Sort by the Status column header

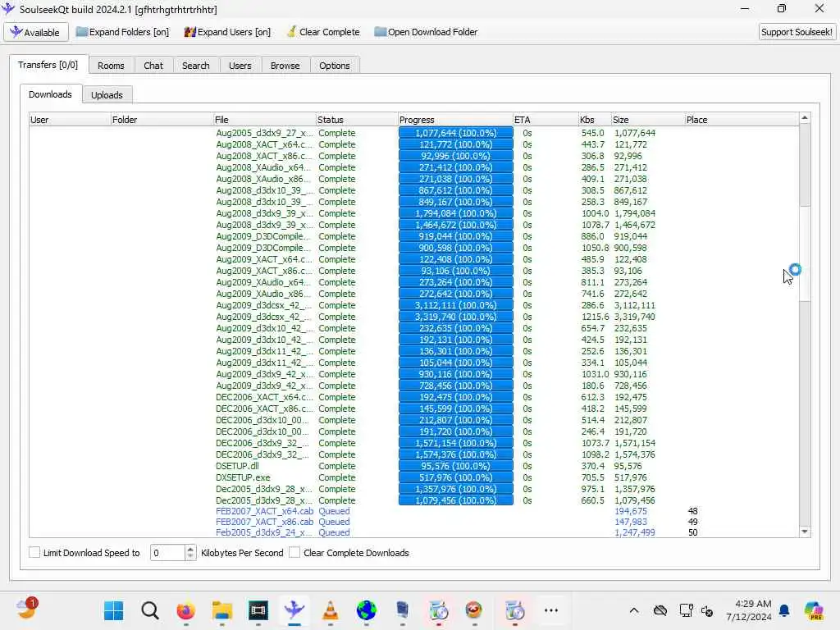pyautogui.click(x=356, y=120)
